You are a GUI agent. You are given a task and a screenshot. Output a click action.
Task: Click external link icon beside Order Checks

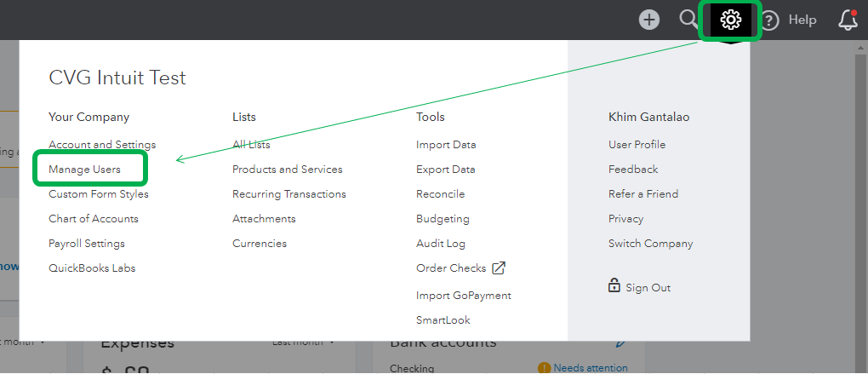click(x=499, y=268)
